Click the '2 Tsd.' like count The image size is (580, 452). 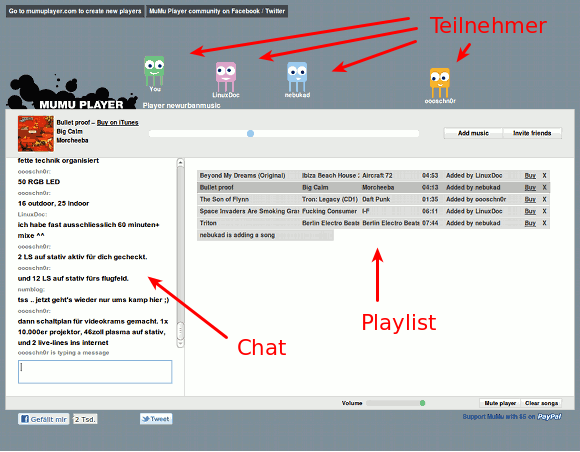pos(85,419)
